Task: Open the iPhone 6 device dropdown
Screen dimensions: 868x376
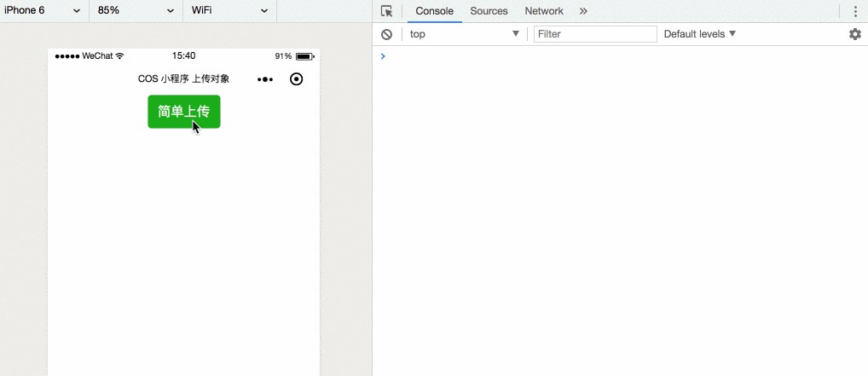Action: [x=43, y=11]
